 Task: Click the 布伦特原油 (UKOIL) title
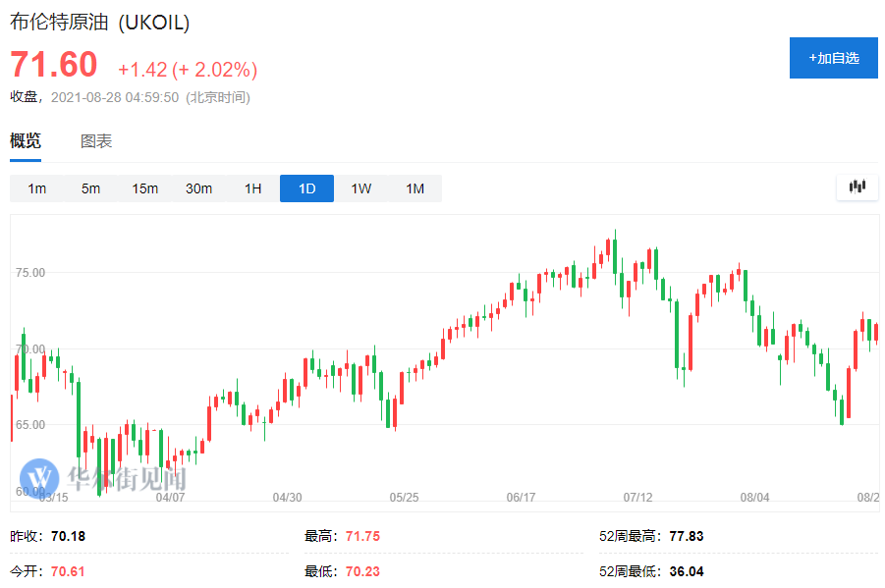(100, 23)
